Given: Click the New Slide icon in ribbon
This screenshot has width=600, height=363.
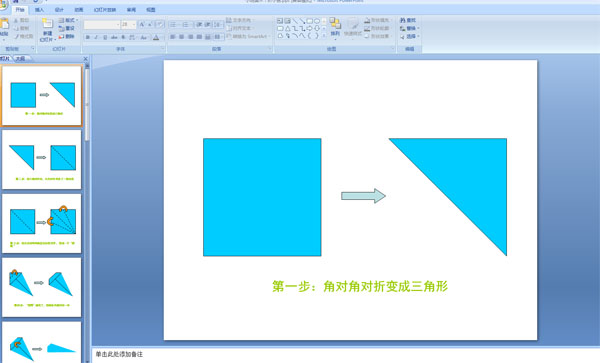Looking at the screenshot, I should [x=47, y=24].
